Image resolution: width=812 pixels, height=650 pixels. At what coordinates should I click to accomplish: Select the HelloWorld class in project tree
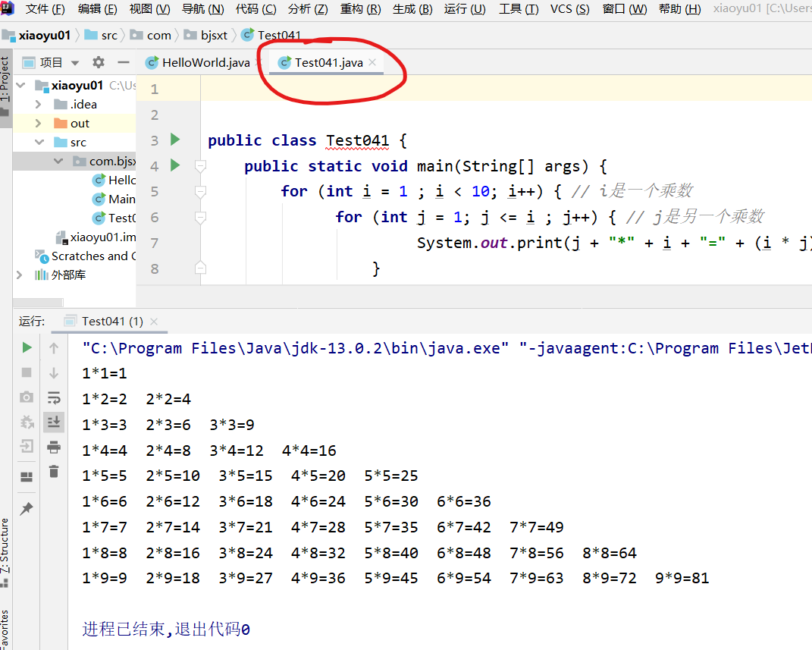[x=114, y=180]
